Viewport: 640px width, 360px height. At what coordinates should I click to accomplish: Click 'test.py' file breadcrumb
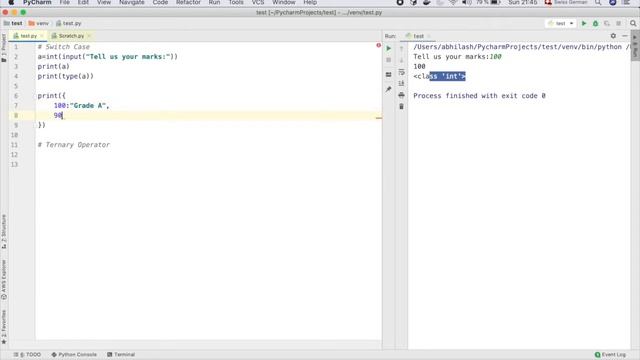point(69,23)
